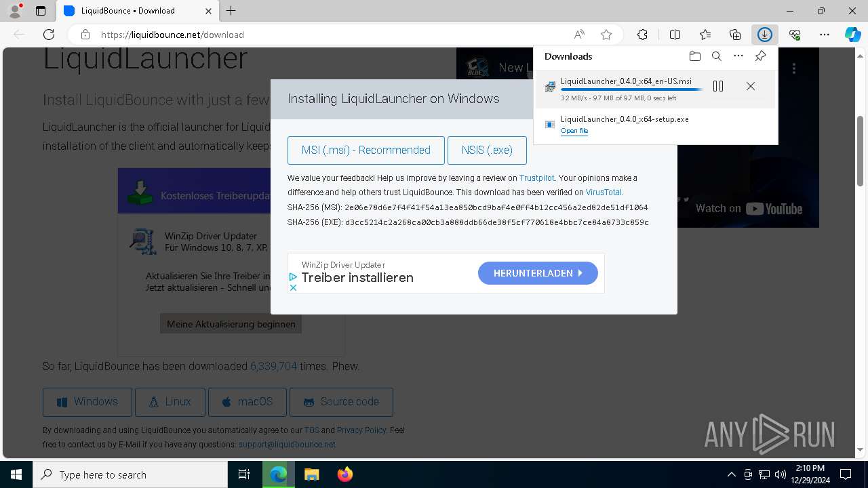Search downloads in the panel
Screen dimensions: 868x488
(x=716, y=56)
